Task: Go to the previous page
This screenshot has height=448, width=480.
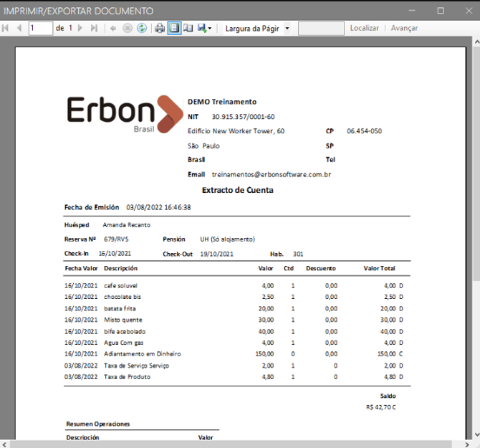Action: click(x=19, y=28)
